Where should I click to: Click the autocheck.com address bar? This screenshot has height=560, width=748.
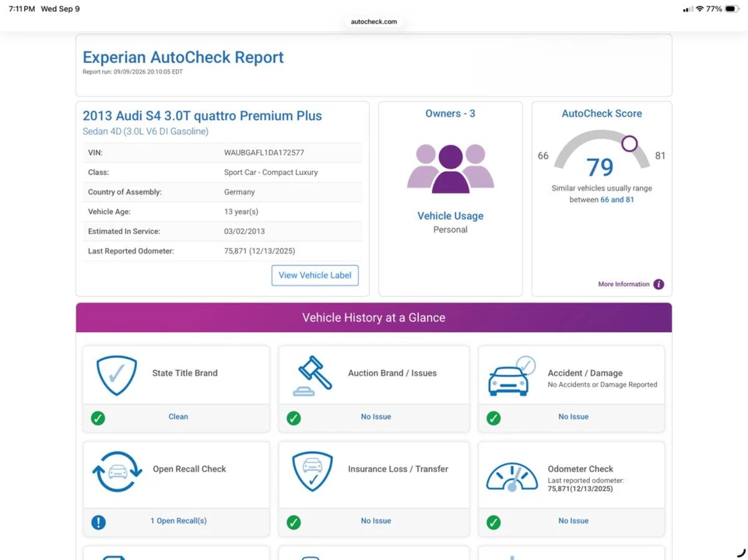pos(374,22)
